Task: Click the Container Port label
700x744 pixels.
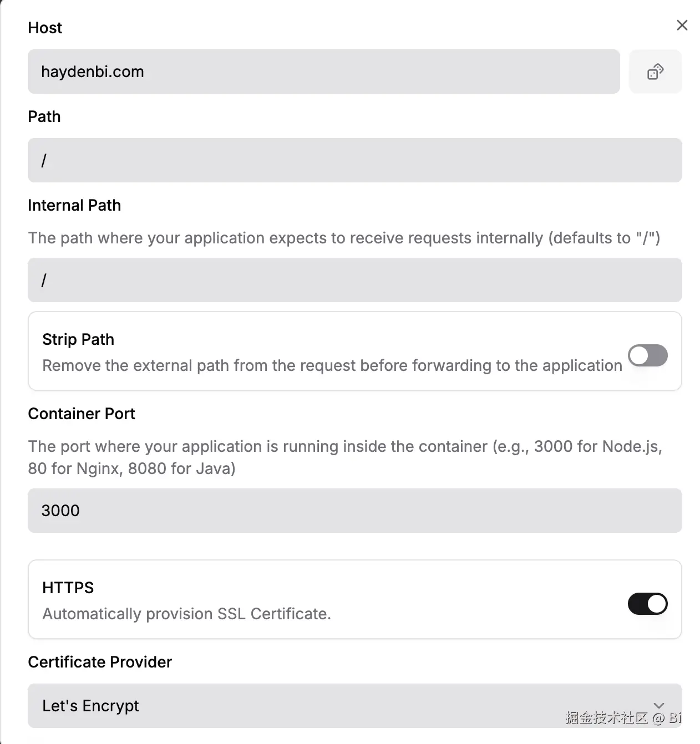Action: [x=82, y=414]
